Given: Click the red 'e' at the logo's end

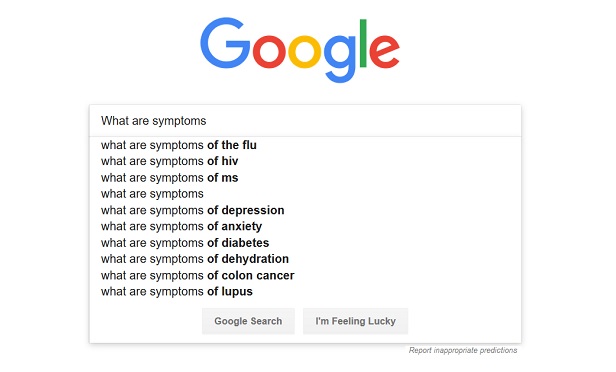Looking at the screenshot, I should [x=384, y=51].
